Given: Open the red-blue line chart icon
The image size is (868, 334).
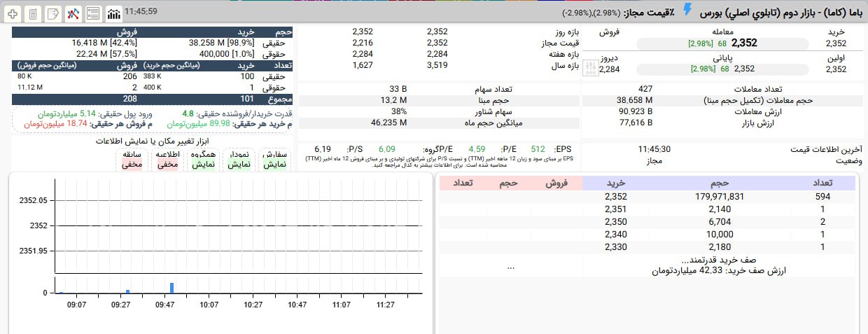Looking at the screenshot, I should point(73,13).
